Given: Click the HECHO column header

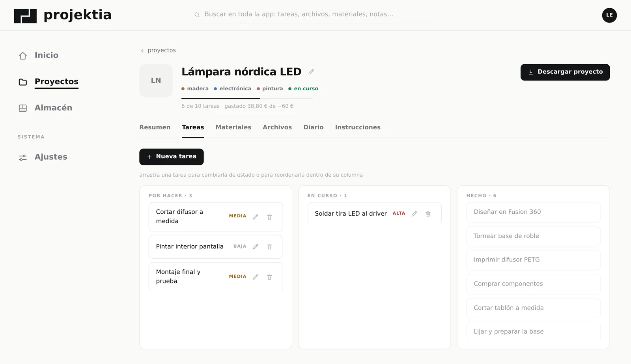Looking at the screenshot, I should (481, 196).
